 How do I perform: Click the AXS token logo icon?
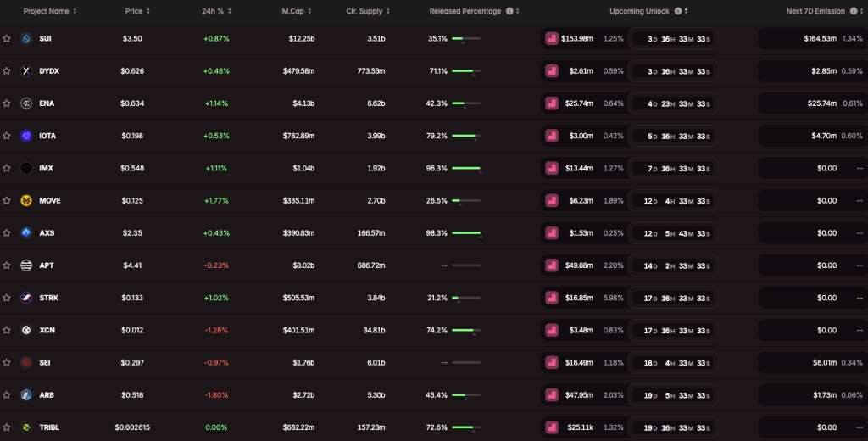[26, 233]
